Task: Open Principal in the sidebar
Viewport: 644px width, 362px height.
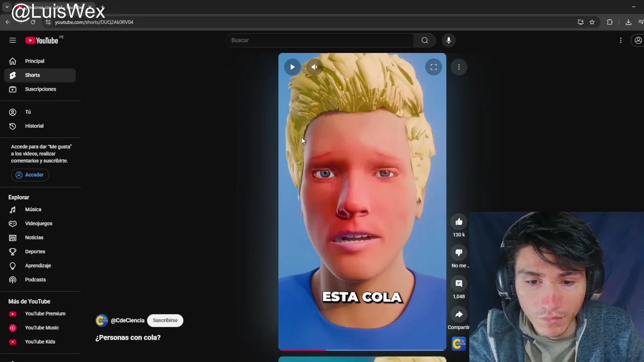Action: (40, 61)
